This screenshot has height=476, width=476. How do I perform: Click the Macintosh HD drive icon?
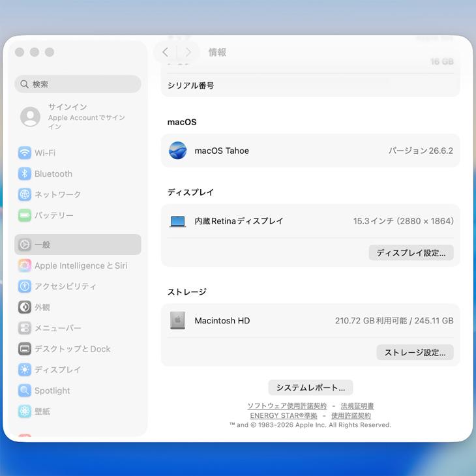pos(177,320)
